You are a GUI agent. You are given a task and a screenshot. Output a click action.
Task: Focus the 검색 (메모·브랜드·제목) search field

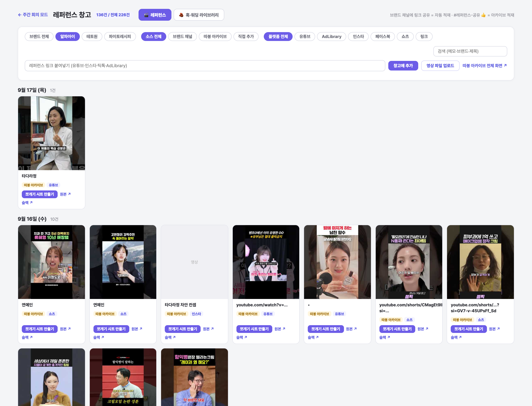click(470, 51)
